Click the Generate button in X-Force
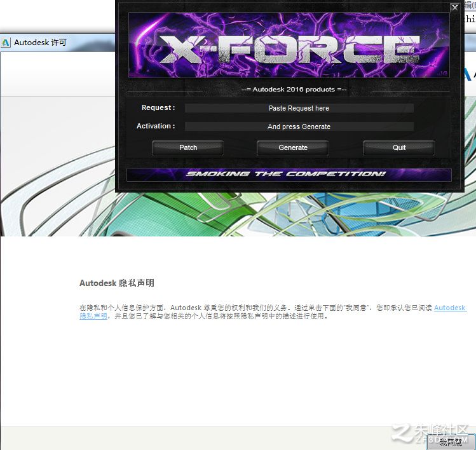Viewport: 476px width, 450px height. 292,148
